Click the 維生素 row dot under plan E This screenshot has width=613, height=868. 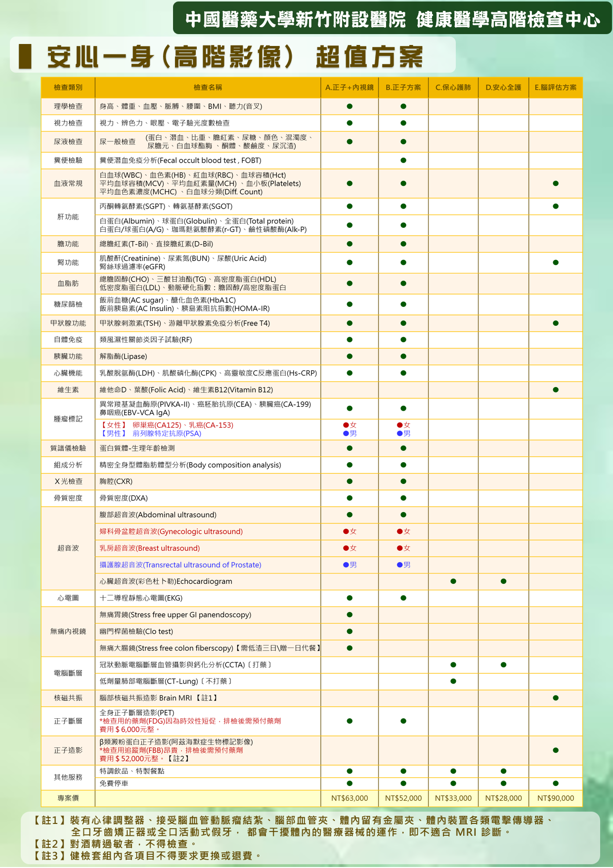point(556,390)
